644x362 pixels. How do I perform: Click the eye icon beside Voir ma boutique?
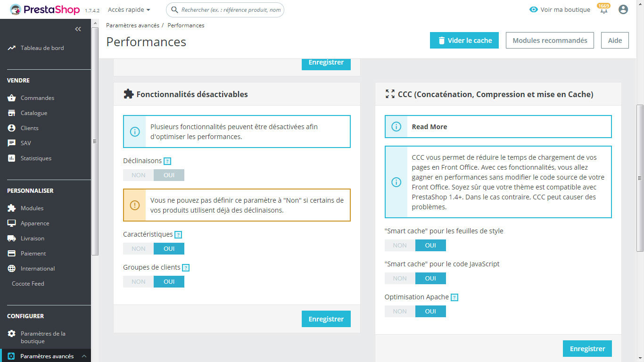[x=533, y=9]
